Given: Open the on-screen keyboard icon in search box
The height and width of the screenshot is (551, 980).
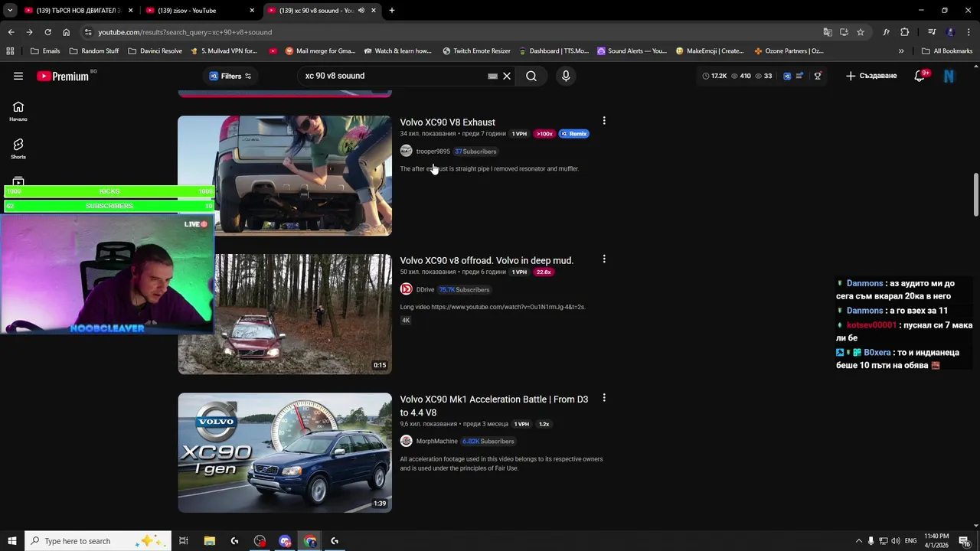Looking at the screenshot, I should 492,76.
